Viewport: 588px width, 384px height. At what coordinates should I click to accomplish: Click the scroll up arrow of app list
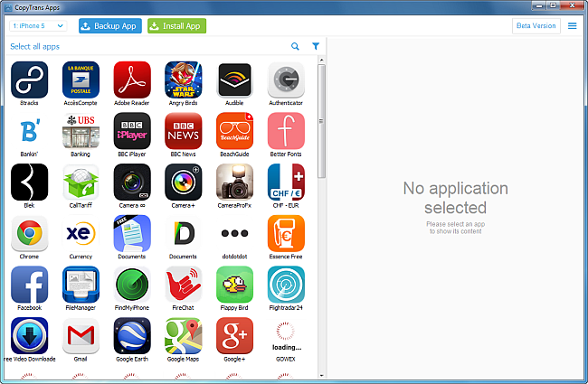coord(321,60)
